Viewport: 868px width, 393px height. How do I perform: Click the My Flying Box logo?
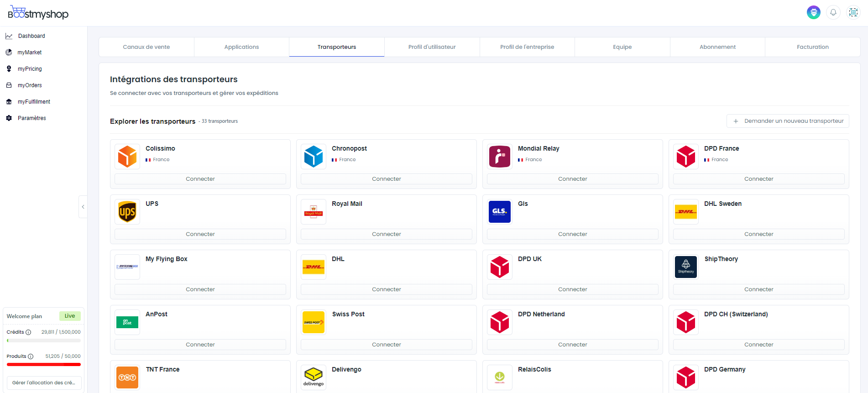(x=127, y=267)
